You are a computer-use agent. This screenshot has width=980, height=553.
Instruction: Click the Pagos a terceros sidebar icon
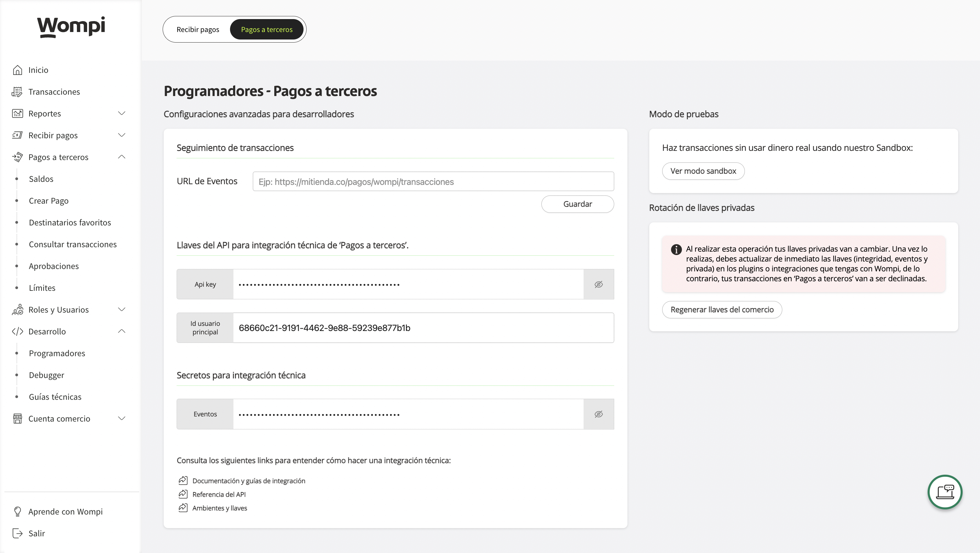point(17,157)
